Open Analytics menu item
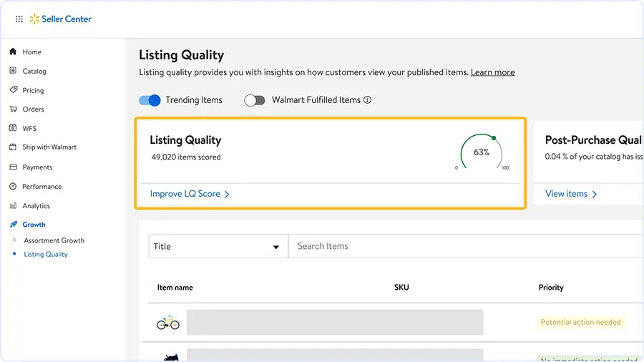 coord(36,205)
